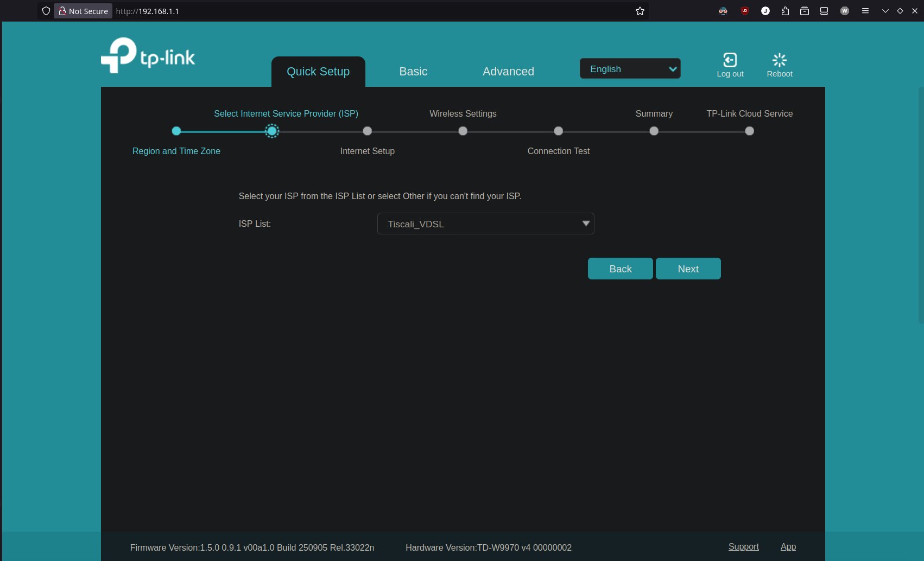Click the Not Secure padlock indicator

(83, 11)
